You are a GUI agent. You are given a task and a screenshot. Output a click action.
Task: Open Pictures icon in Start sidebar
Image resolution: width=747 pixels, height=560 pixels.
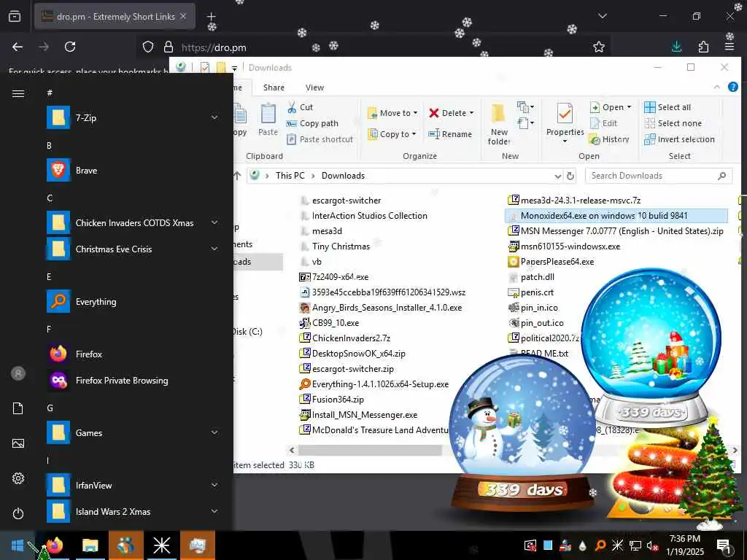tap(18, 443)
